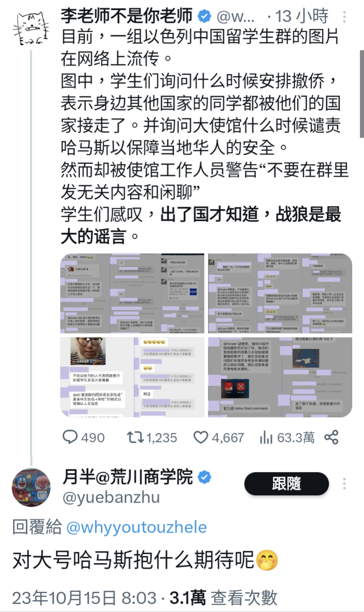364x612 pixels.
Task: Click the 13 小時 timestamp
Action: [x=302, y=16]
